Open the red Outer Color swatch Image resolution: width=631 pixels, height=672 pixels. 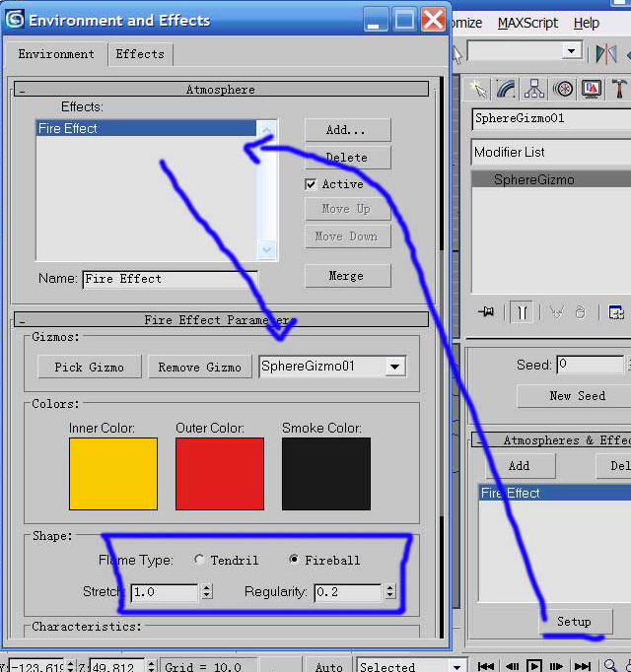coord(220,474)
